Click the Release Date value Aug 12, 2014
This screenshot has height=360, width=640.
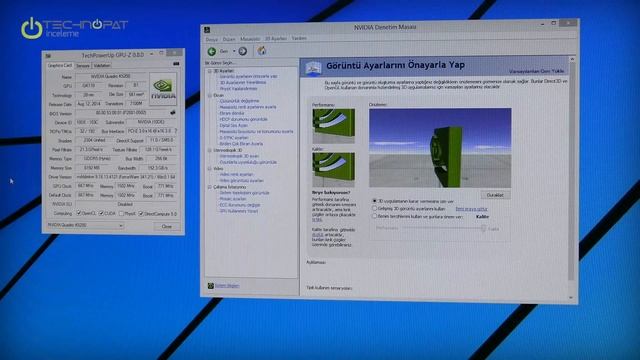(x=89, y=104)
